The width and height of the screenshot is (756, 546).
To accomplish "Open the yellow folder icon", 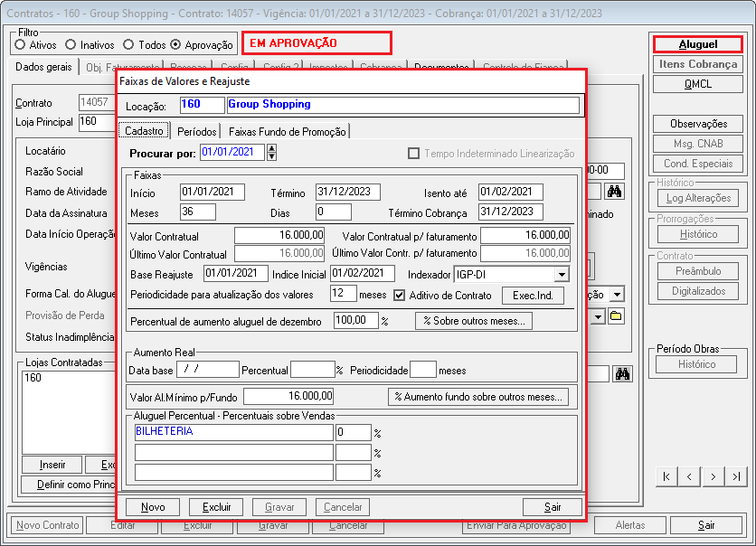I will [x=616, y=316].
